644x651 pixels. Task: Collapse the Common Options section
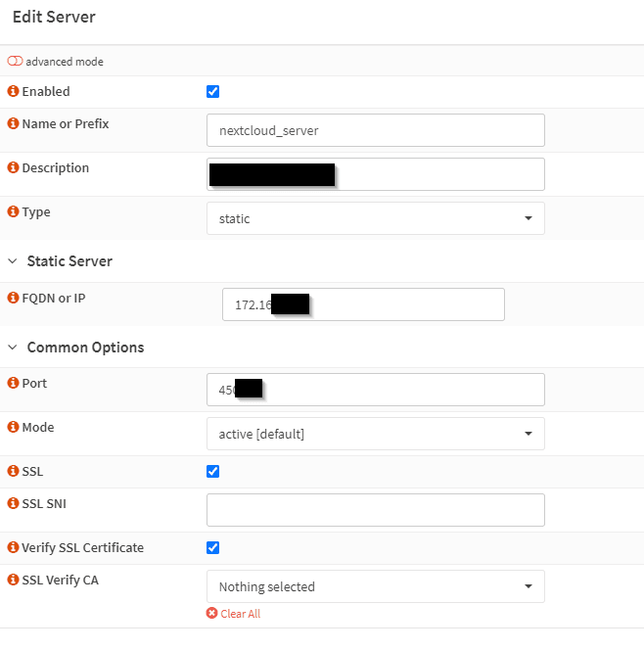click(13, 348)
